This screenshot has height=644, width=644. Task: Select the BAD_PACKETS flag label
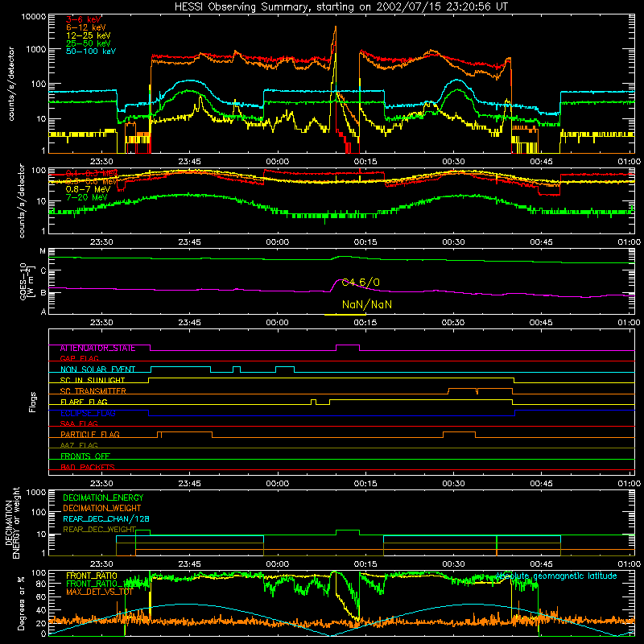click(88, 468)
